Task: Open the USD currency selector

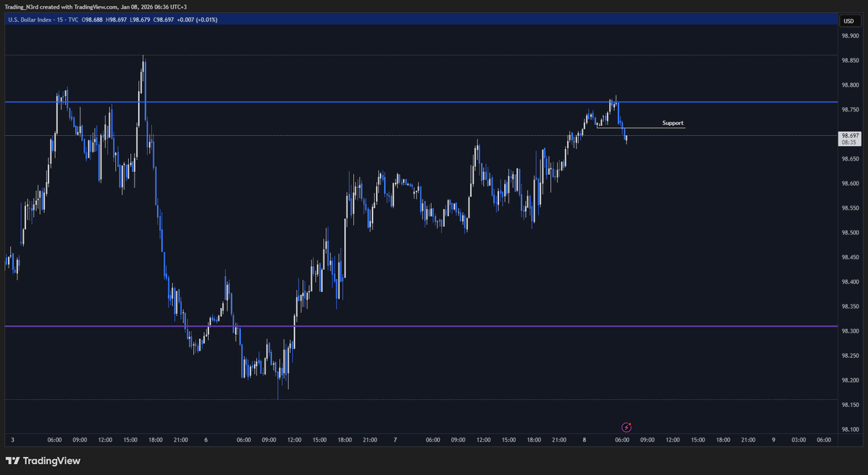Action: tap(848, 20)
